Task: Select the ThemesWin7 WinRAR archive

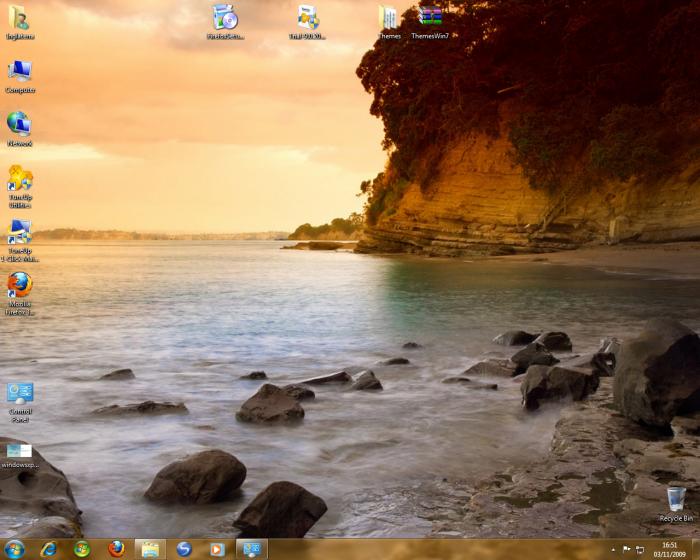Action: (x=430, y=18)
